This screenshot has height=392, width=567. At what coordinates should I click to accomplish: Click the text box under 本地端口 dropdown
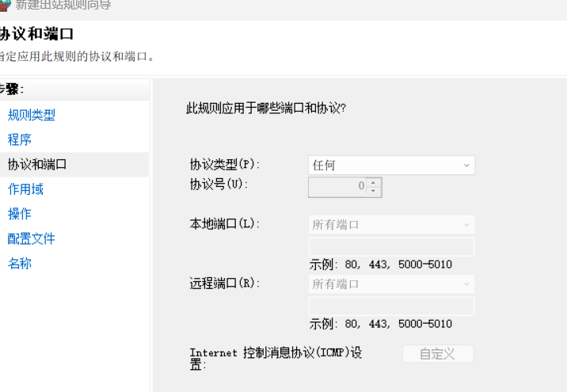[x=391, y=246]
